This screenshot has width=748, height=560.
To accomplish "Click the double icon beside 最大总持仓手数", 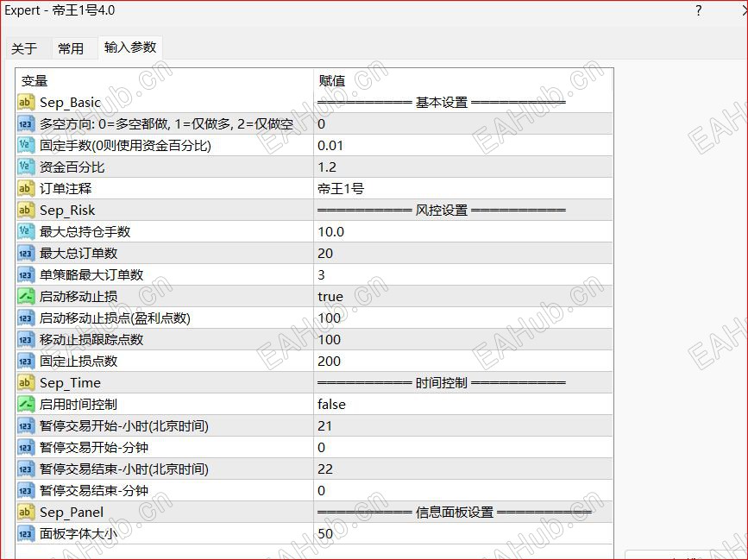I will [x=26, y=231].
